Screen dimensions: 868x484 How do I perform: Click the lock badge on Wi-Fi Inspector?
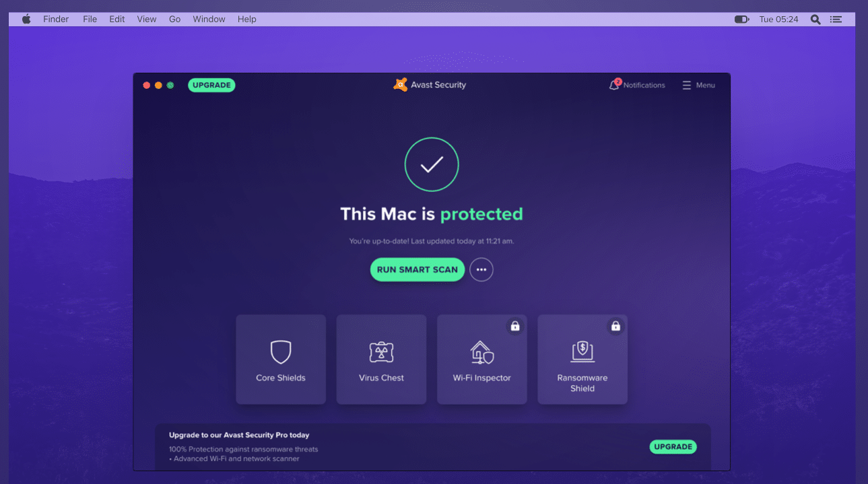[x=515, y=326]
